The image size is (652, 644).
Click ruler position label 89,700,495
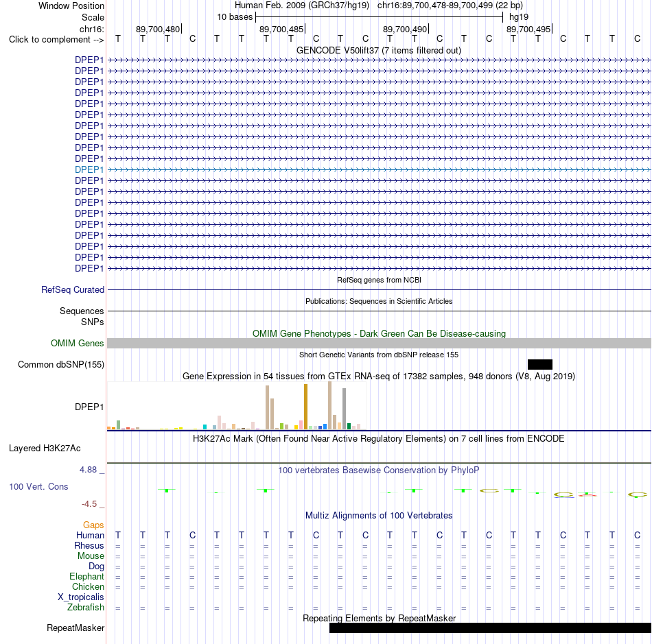point(528,29)
